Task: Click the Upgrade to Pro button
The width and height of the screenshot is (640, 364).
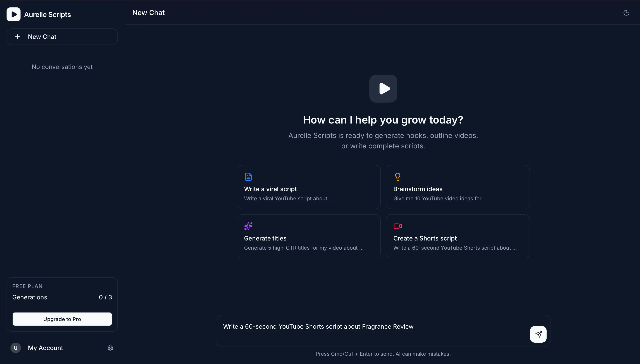Action: click(62, 319)
